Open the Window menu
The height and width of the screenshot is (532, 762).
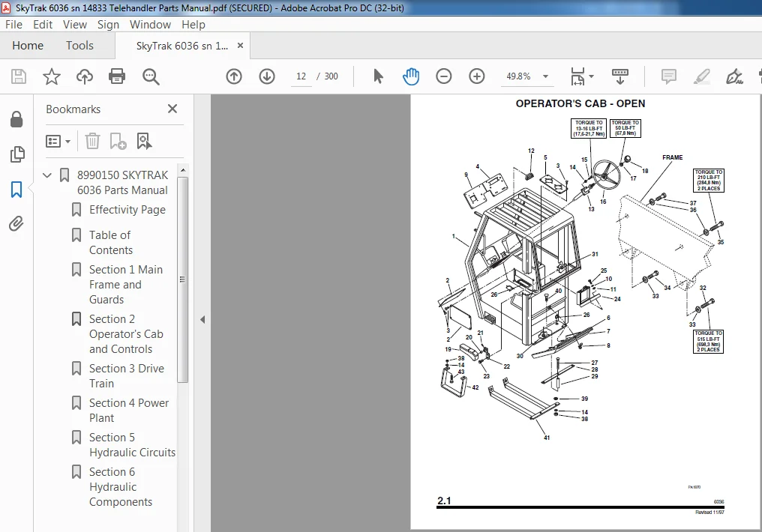point(150,24)
